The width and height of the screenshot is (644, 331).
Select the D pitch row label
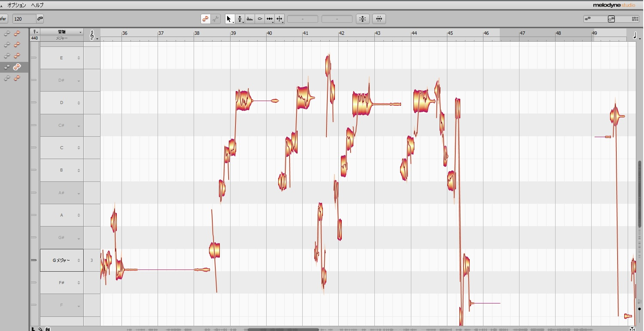(61, 103)
